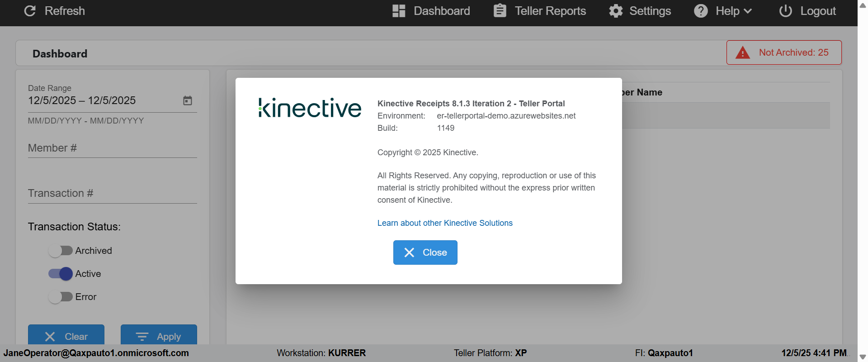Click the partially hidden Name column header
The image size is (868, 362).
click(x=642, y=92)
